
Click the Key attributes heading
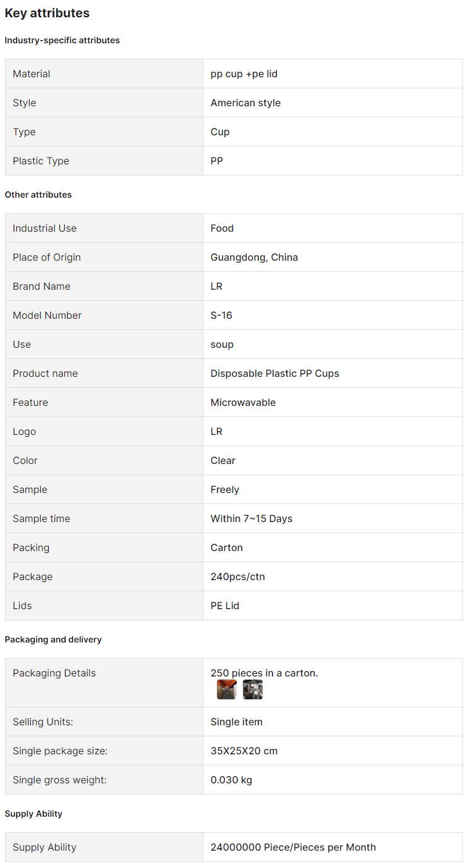click(x=47, y=13)
